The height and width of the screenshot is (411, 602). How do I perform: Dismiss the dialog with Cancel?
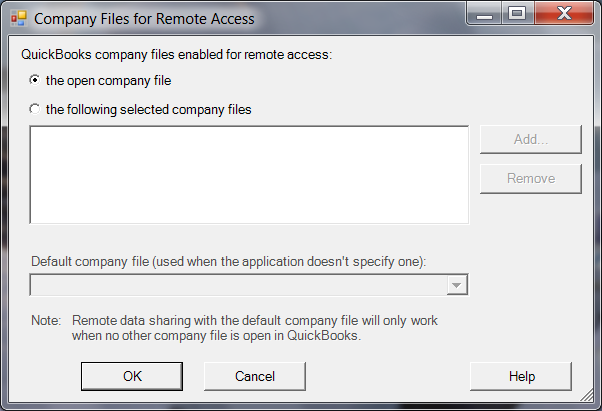(x=254, y=376)
